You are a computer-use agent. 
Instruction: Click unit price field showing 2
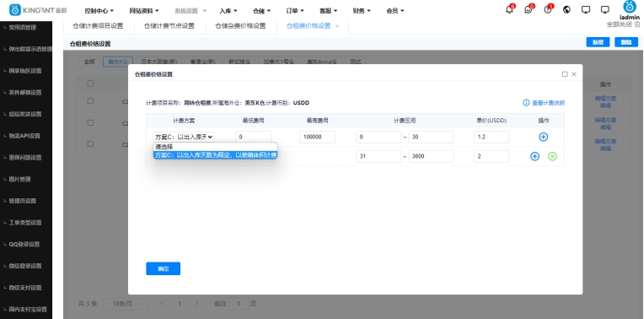491,156
